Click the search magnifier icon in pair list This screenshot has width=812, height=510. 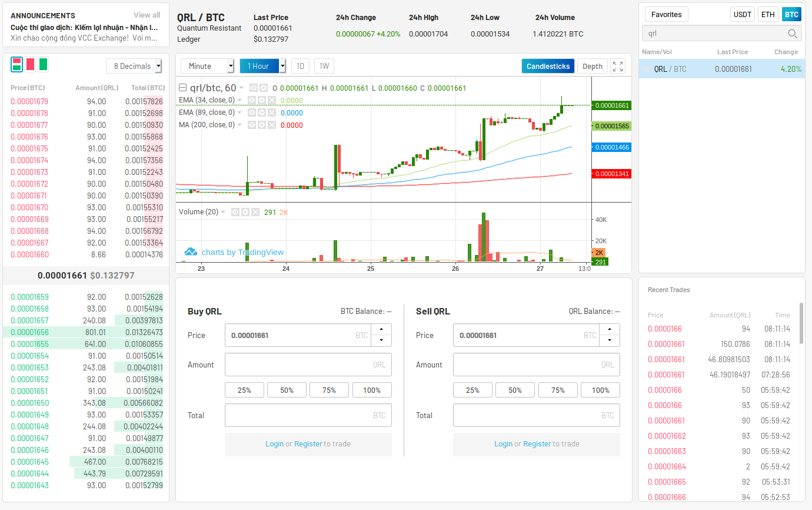coord(793,34)
